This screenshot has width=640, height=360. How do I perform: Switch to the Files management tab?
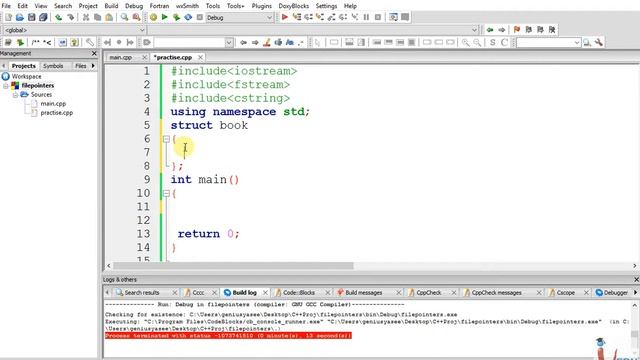tap(81, 66)
